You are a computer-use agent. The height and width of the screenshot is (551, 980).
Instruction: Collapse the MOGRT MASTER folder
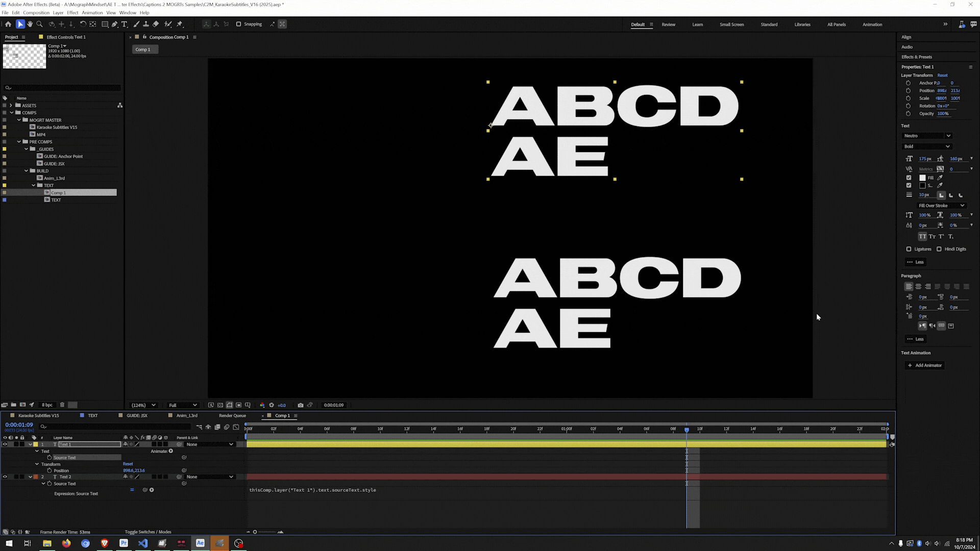(19, 120)
